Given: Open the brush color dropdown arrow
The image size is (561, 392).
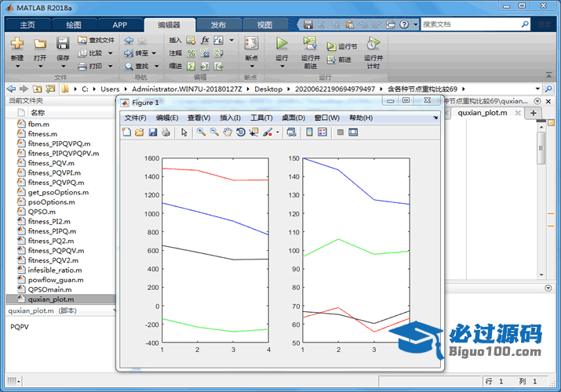Looking at the screenshot, I should 278,132.
